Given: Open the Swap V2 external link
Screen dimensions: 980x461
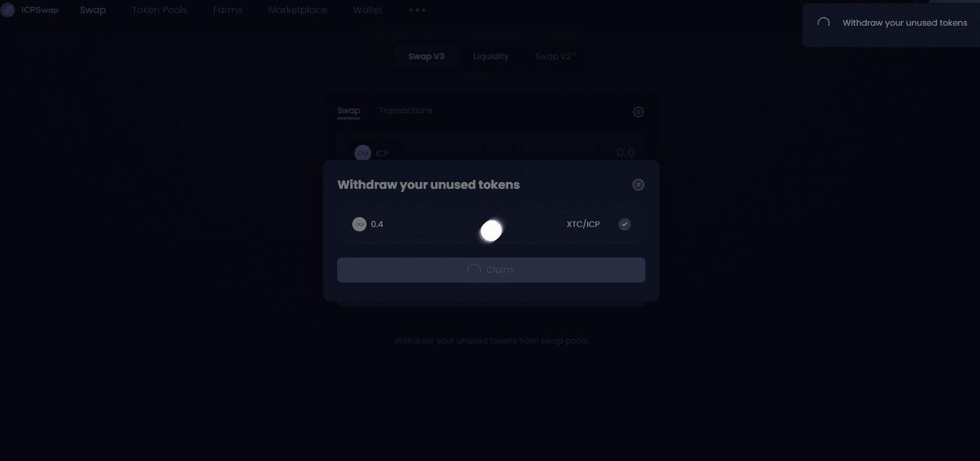Looking at the screenshot, I should [x=556, y=57].
